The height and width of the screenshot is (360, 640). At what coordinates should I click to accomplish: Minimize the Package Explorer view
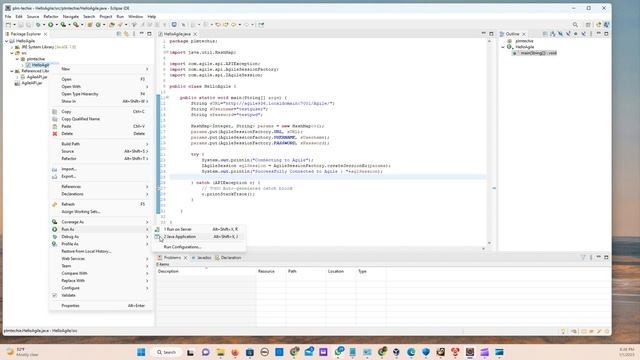(142, 33)
